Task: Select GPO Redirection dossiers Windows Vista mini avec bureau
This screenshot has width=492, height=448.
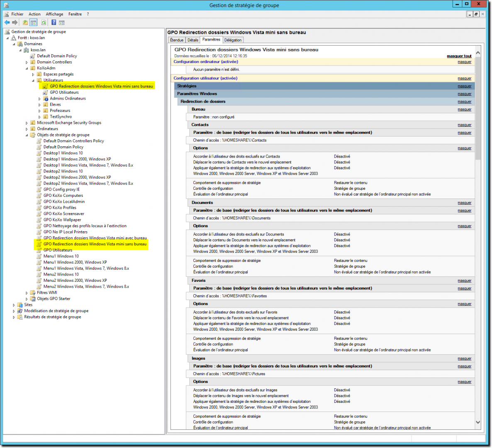Action: (x=95, y=238)
